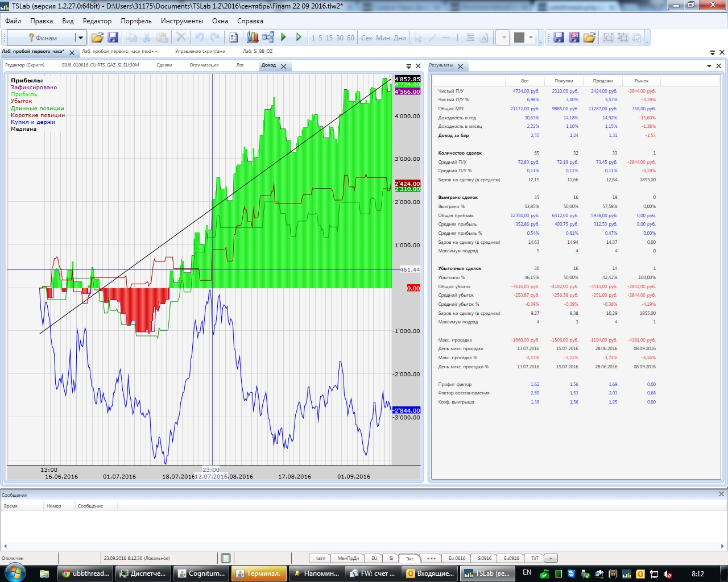728x582 pixels.
Task: Open the Инструменты menu
Action: click(x=181, y=21)
